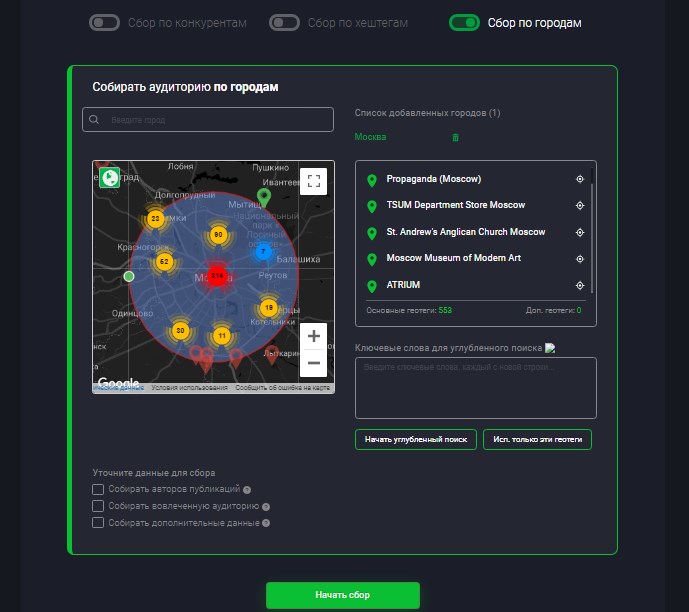Image resolution: width=689 pixels, height=612 pixels.
Task: Open the blue 7 cluster marker
Action: [x=263, y=252]
